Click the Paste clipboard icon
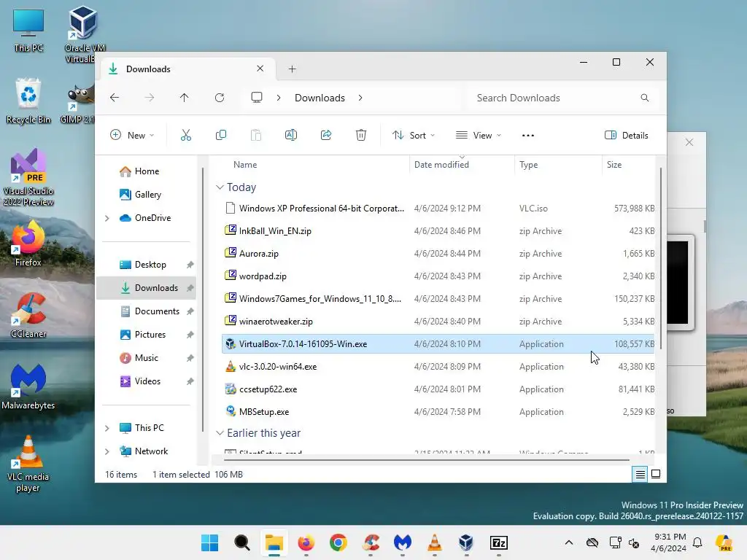Viewport: 747px width, 560px height. (x=256, y=135)
